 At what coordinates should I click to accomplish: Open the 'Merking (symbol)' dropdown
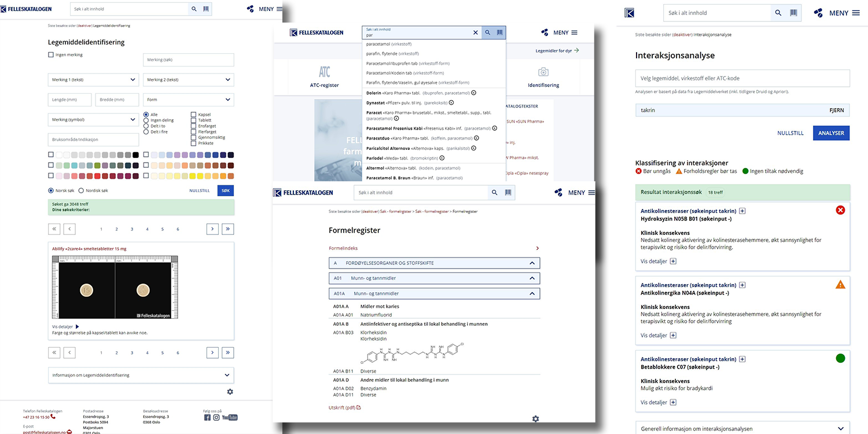coord(93,120)
